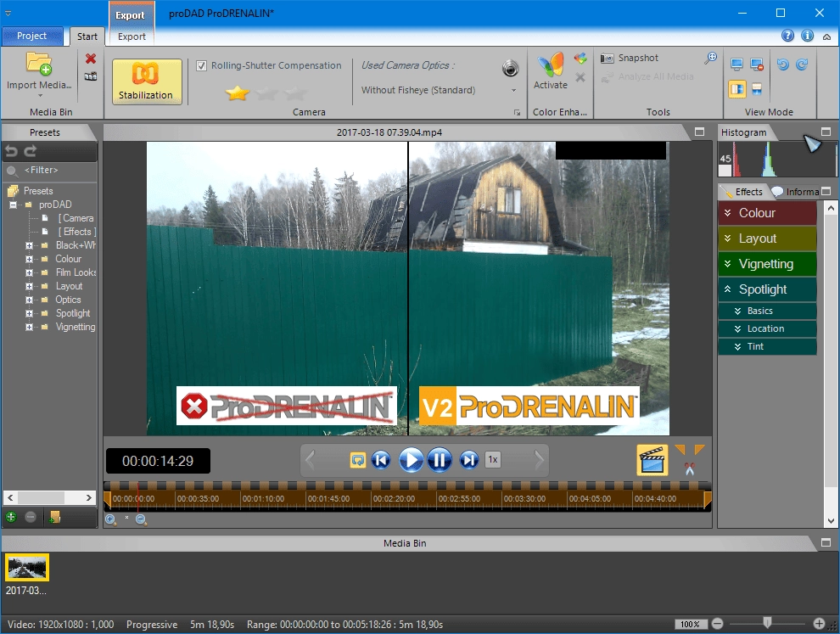Switch to the Start tab
Screen dimensions: 840x634
87,36
